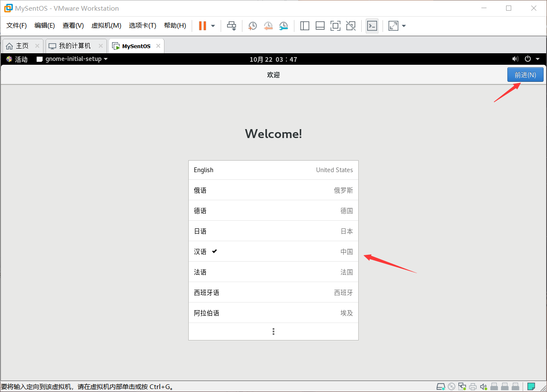Click the stretch guest display icon
The image size is (547, 392).
coord(393,26)
